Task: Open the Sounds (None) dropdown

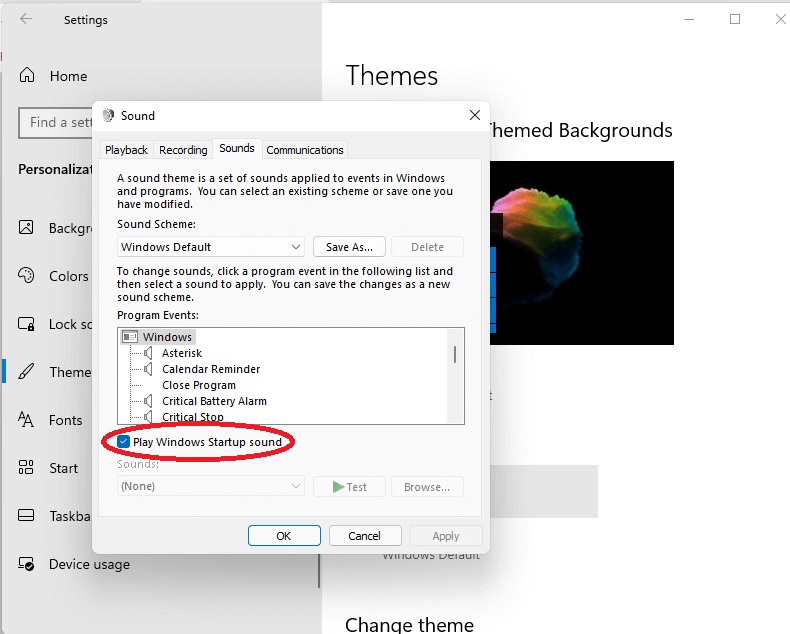Action: (x=211, y=486)
